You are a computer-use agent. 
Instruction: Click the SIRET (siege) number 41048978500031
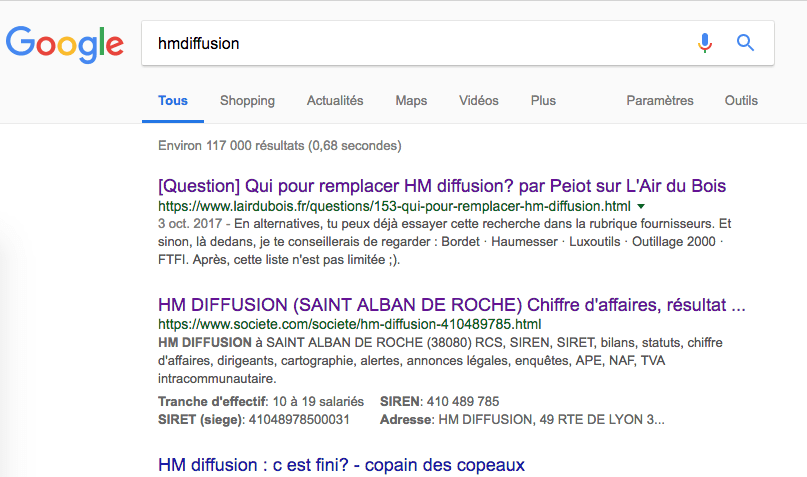pos(299,419)
